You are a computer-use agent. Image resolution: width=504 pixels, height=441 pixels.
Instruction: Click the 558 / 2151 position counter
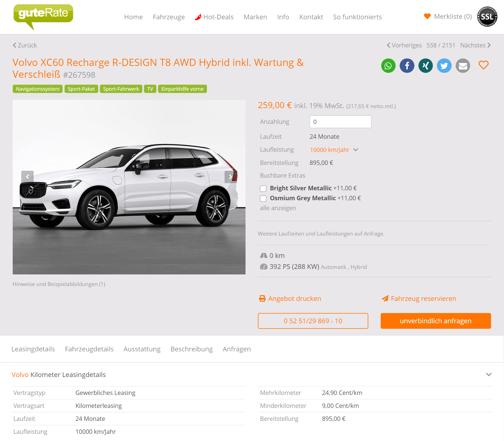[441, 45]
